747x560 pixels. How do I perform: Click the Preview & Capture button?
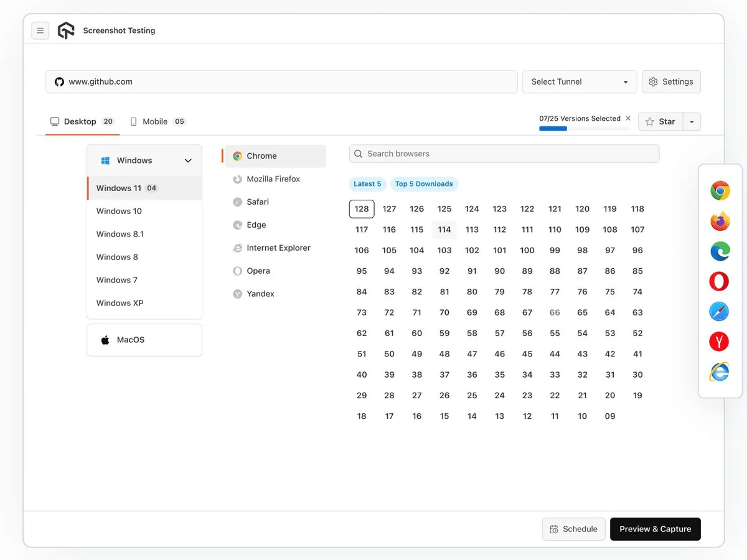click(655, 529)
